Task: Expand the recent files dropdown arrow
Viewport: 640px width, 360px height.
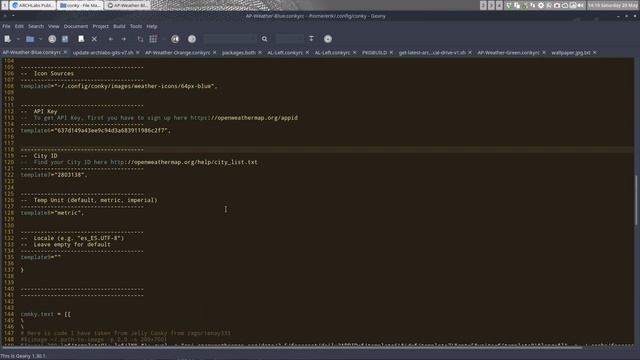Action: coord(40,39)
